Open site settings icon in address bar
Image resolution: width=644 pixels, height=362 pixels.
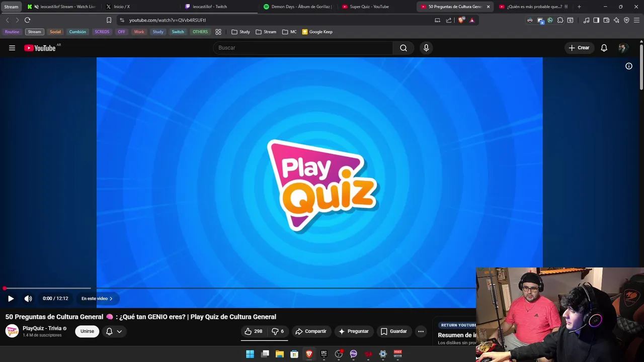tap(122, 20)
